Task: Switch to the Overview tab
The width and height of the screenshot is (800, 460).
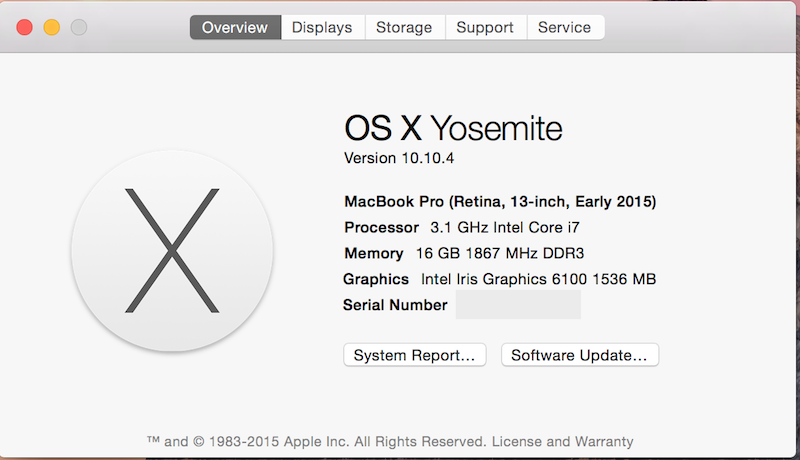Action: coord(235,27)
